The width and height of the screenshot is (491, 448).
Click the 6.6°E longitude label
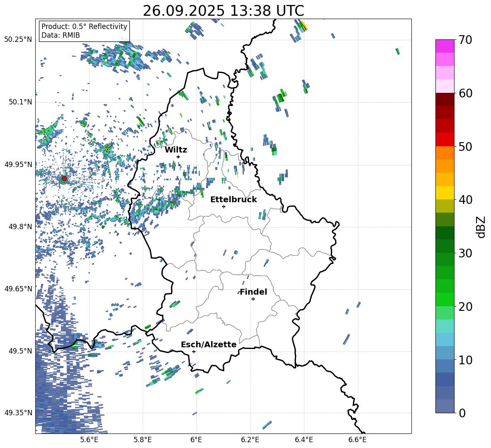(357, 440)
